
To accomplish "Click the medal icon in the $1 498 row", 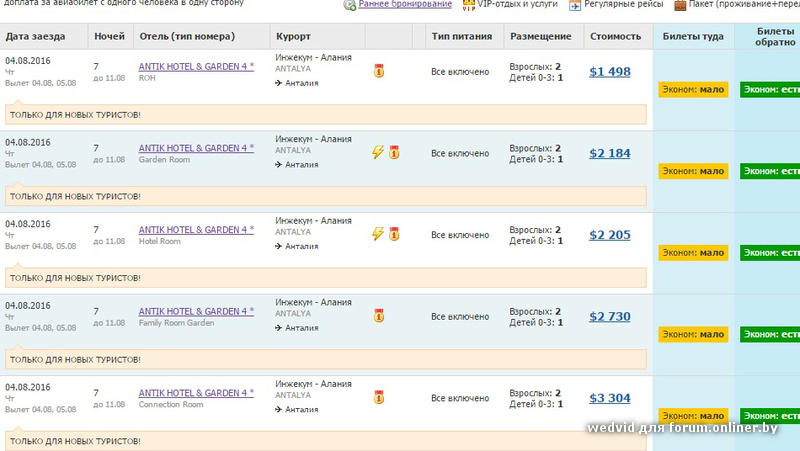I will (x=379, y=71).
